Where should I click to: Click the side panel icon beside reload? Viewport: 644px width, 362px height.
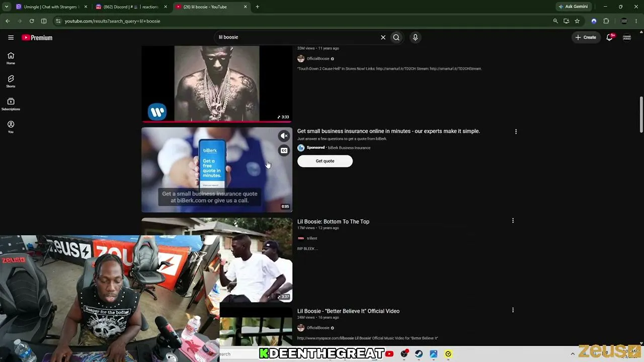(x=44, y=21)
